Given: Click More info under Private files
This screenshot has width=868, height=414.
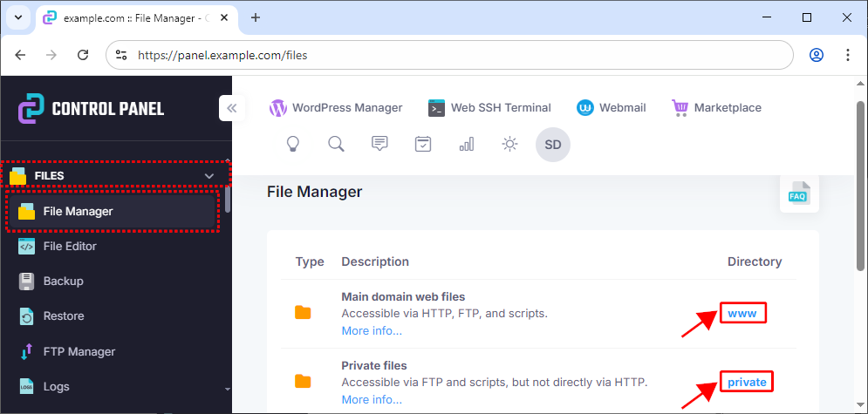Looking at the screenshot, I should tap(372, 400).
